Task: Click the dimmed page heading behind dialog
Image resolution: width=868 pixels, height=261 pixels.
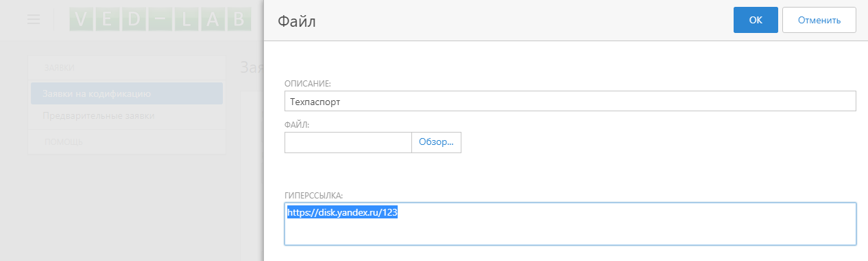Action: [252, 67]
